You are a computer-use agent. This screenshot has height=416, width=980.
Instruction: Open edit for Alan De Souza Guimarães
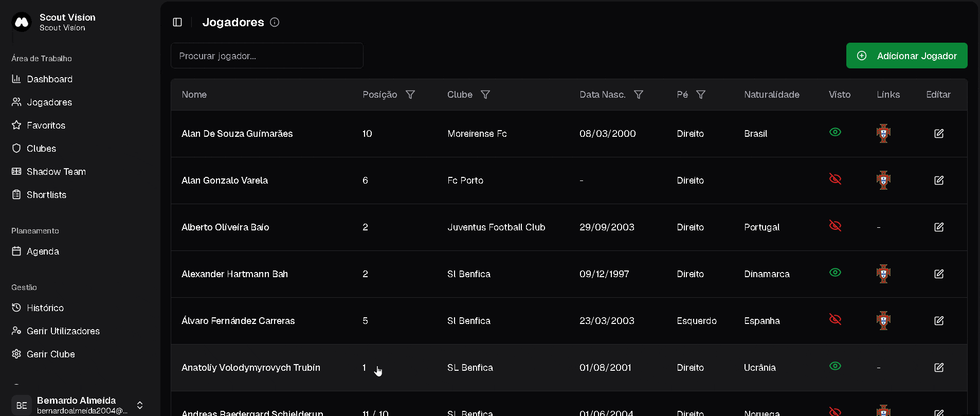[x=938, y=134]
